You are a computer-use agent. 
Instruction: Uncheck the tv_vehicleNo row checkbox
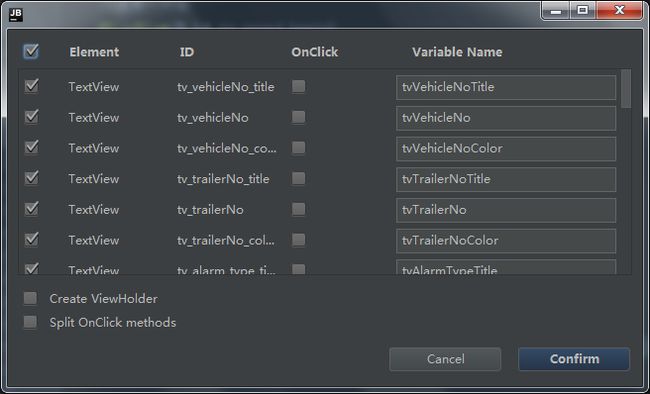tap(31, 117)
